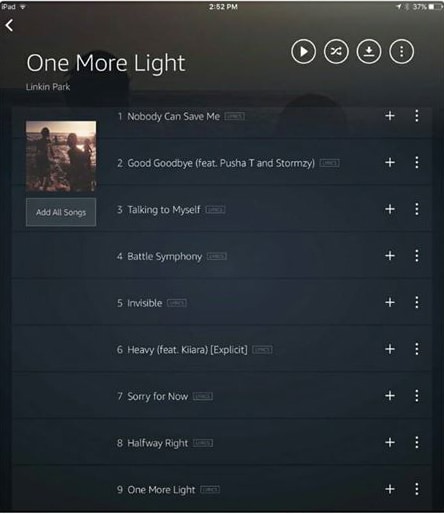Image resolution: width=444 pixels, height=514 pixels.
Task: Add Good Goodbye to library with plus
Action: pyautogui.click(x=390, y=163)
